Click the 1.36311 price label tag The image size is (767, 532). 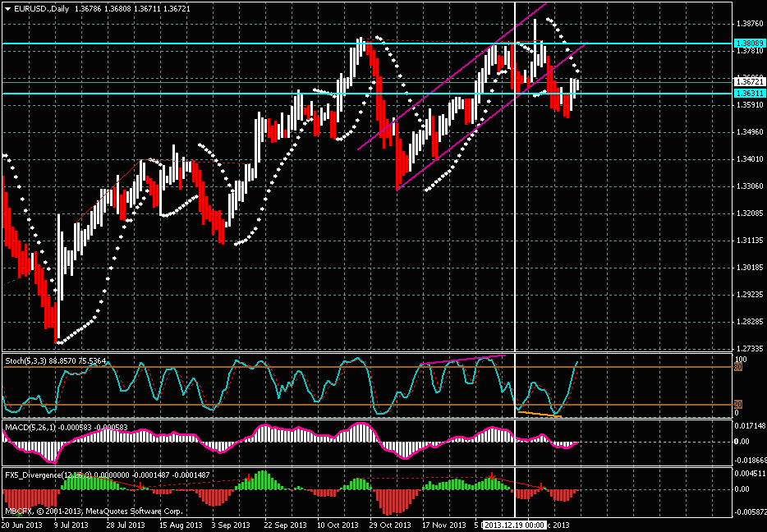point(748,94)
